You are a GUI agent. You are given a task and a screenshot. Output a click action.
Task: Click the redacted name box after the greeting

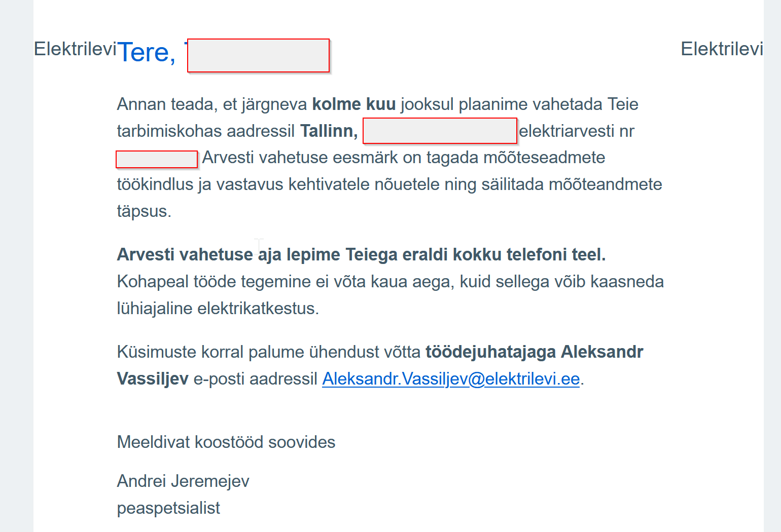point(258,56)
